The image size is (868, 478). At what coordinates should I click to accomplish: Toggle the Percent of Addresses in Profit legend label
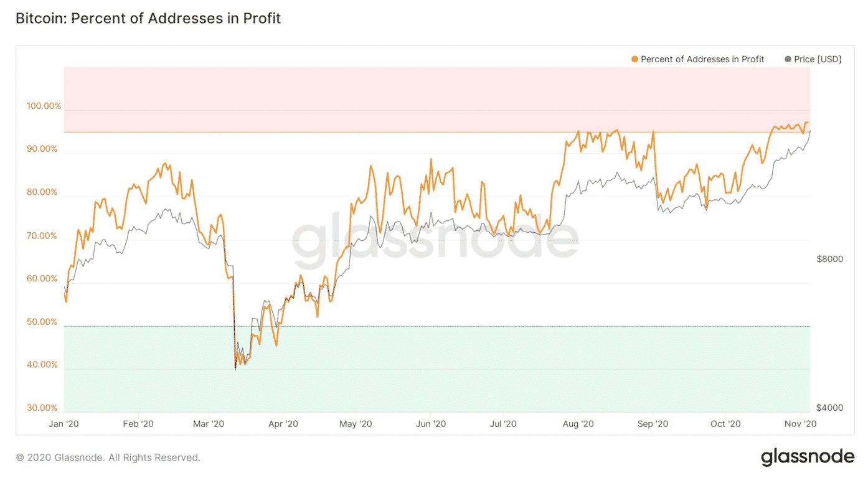(702, 59)
